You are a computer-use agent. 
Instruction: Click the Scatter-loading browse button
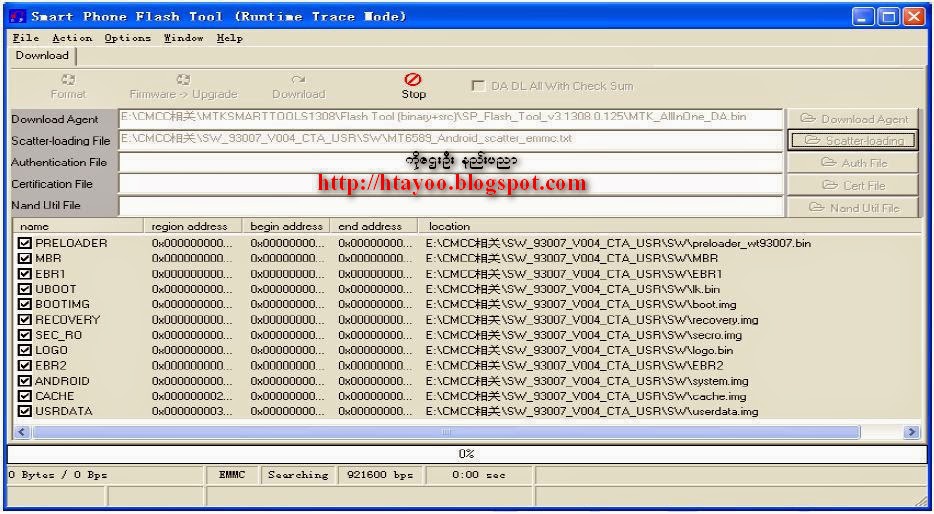(852, 141)
